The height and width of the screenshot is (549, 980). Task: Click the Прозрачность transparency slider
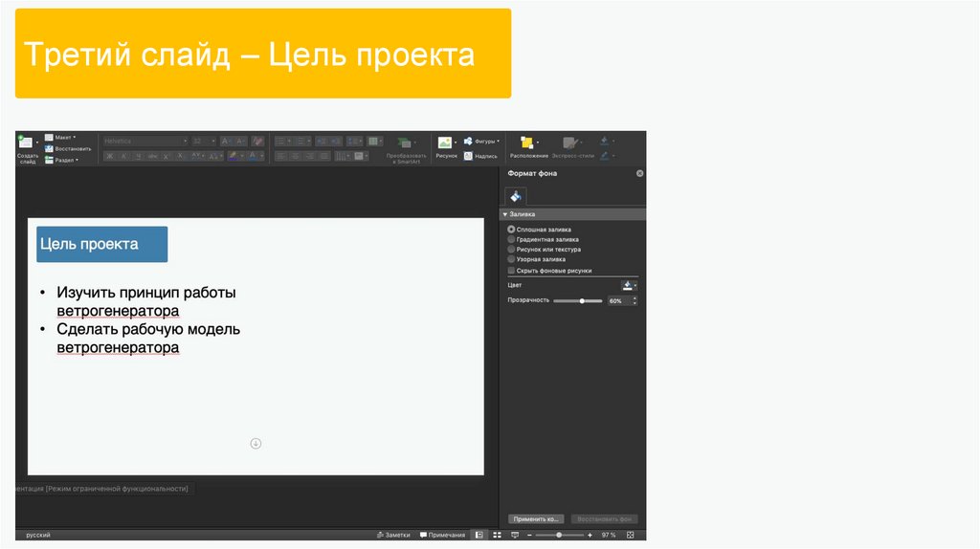(578, 300)
